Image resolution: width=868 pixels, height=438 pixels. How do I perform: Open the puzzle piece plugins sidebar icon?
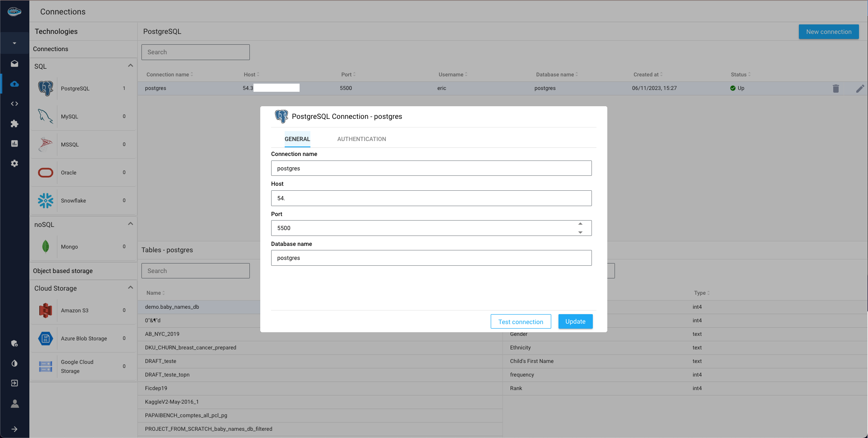click(x=14, y=123)
